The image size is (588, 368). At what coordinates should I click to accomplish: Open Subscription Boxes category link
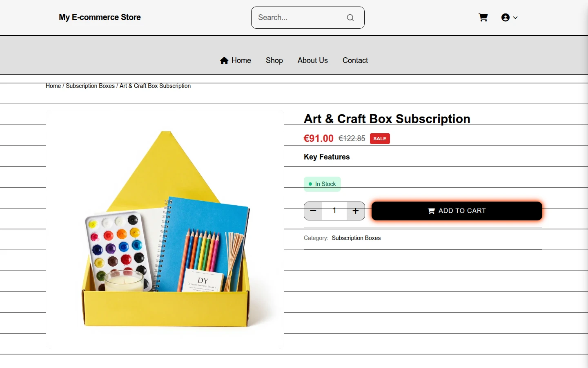click(356, 238)
